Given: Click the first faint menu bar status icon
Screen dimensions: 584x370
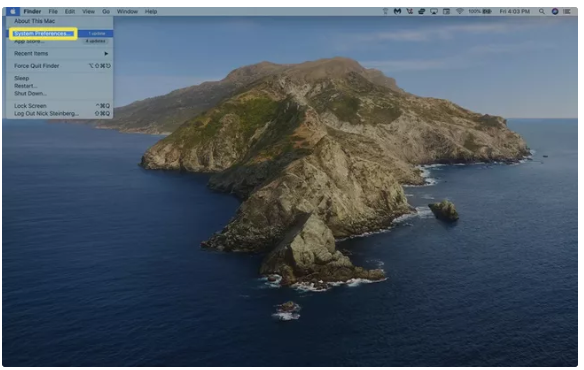Looking at the screenshot, I should coord(385,12).
